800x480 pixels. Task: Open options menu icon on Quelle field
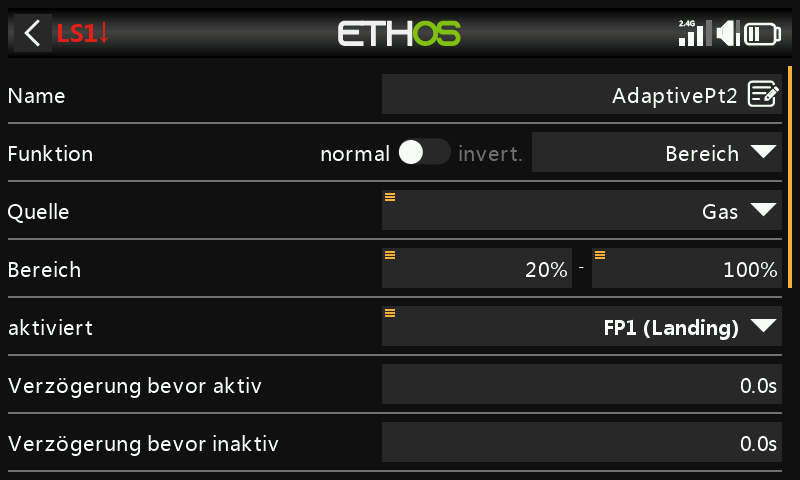coord(390,197)
